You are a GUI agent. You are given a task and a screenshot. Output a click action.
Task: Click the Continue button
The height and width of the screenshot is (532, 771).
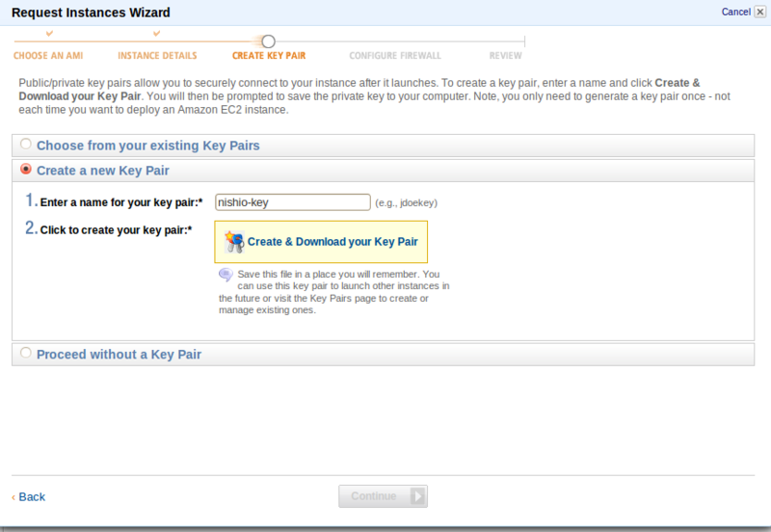[x=383, y=496]
